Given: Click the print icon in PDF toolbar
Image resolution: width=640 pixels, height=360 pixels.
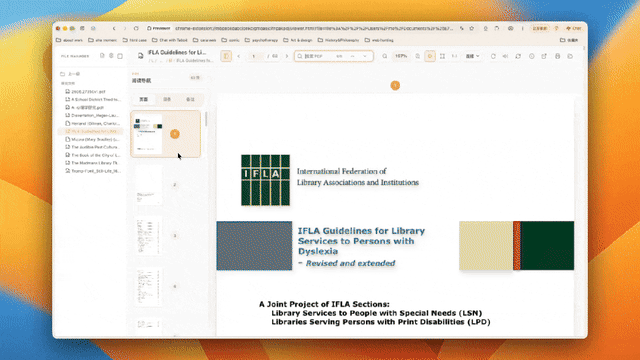Looking at the screenshot, I should (557, 56).
